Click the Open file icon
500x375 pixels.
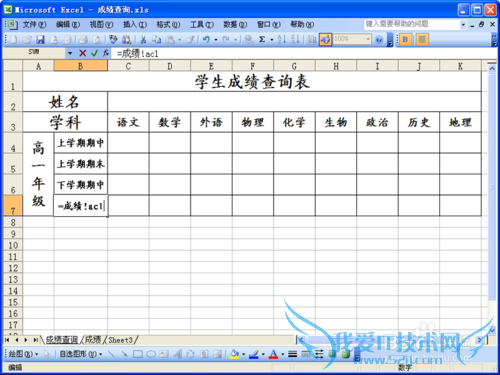pyautogui.click(x=27, y=40)
